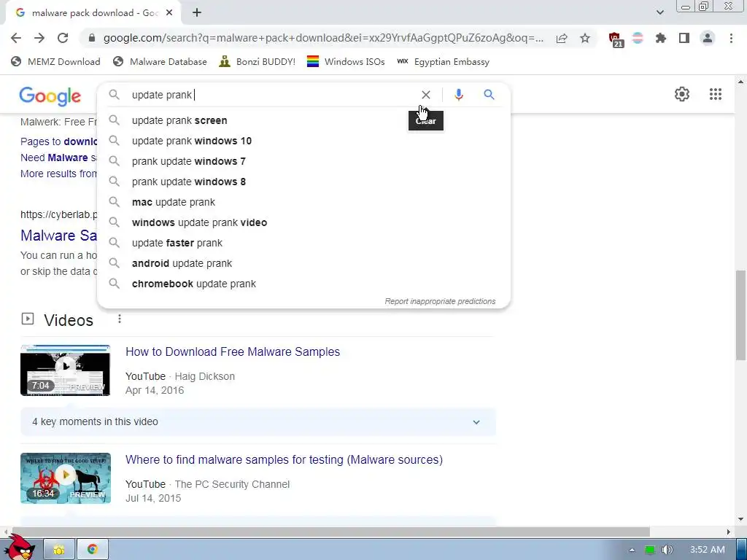Select suggestion mac update prank
Viewport: 747px width, 560px height.
tap(303, 203)
